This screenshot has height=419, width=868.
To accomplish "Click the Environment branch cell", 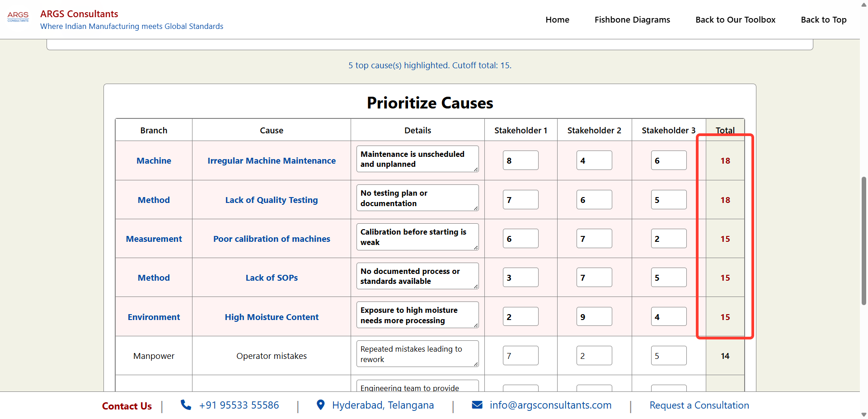I will [x=154, y=317].
